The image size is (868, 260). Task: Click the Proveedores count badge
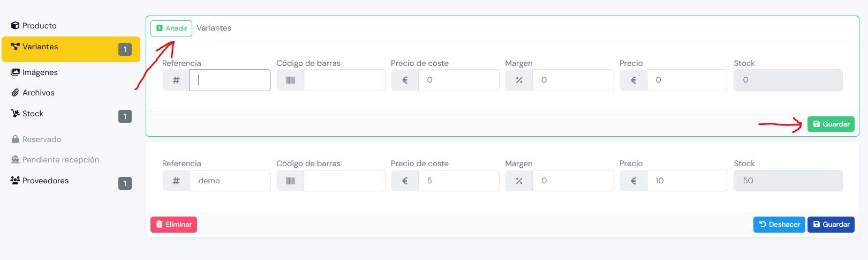point(125,183)
